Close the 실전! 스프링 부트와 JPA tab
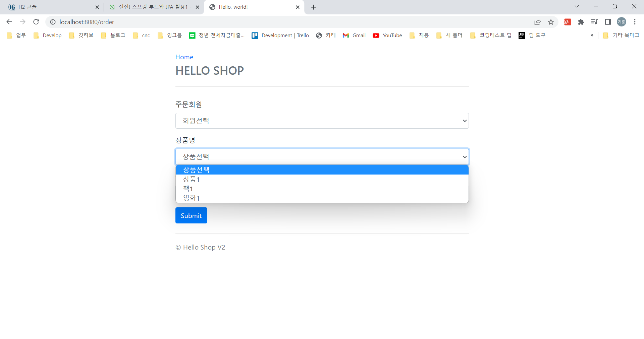The image size is (644, 339). (197, 7)
